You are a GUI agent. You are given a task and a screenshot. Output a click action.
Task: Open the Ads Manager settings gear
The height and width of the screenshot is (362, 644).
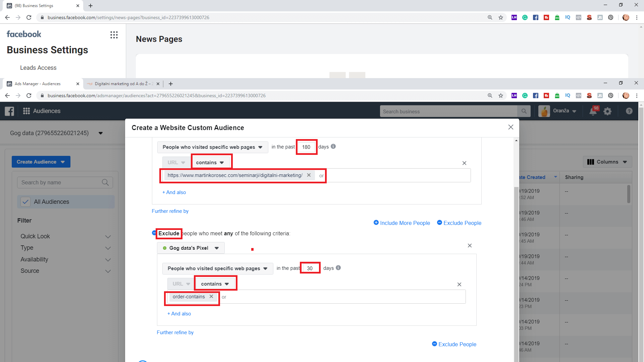point(607,111)
